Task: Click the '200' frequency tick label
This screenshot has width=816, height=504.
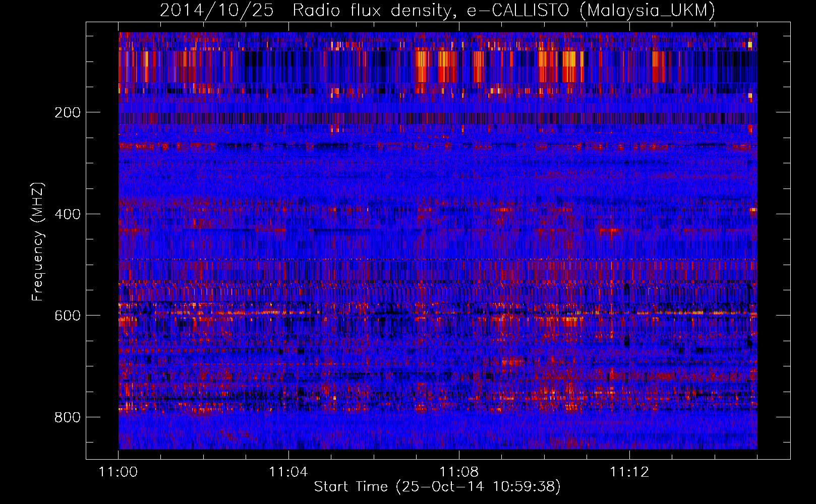Action: tap(67, 112)
